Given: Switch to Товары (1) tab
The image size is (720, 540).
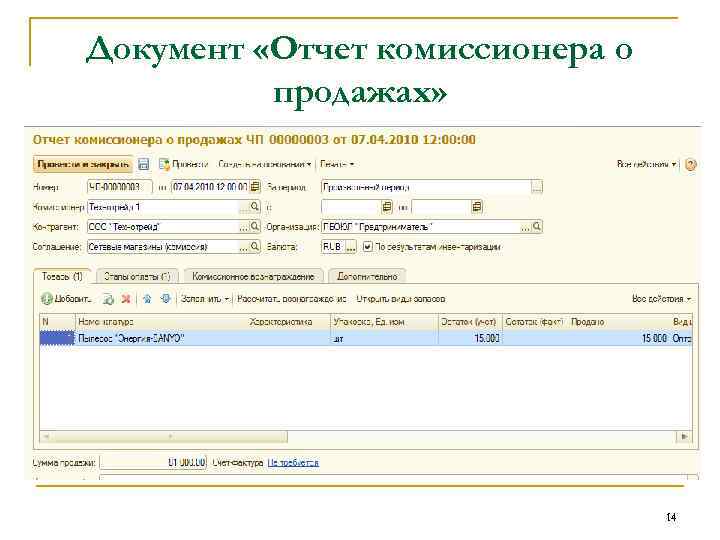Looking at the screenshot, I should pos(62,276).
